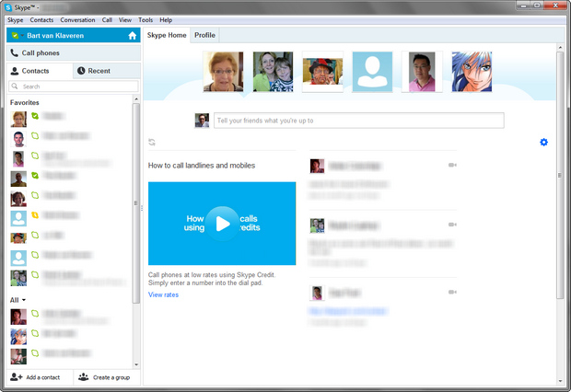Click the How to call landlines and mobiles heading
This screenshot has width=571, height=392.
pyautogui.click(x=202, y=166)
